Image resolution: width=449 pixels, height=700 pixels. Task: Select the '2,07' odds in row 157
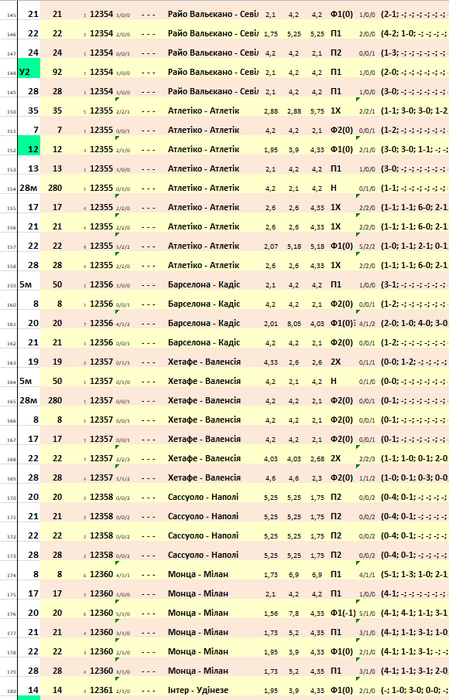pos(271,246)
